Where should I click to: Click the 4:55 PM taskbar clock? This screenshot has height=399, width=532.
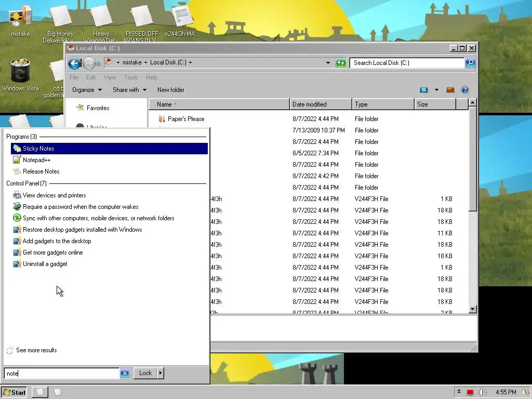(506, 393)
